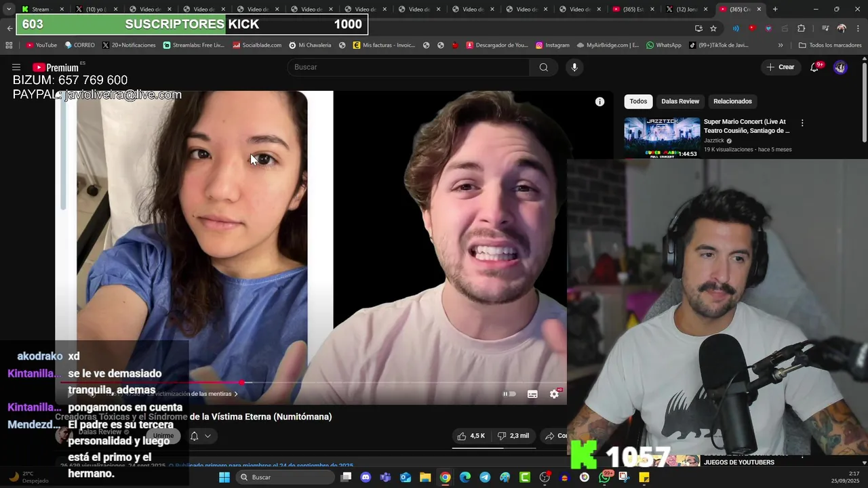Viewport: 868px width, 488px height.
Task: Open the Jazztick channel link
Action: (714, 141)
